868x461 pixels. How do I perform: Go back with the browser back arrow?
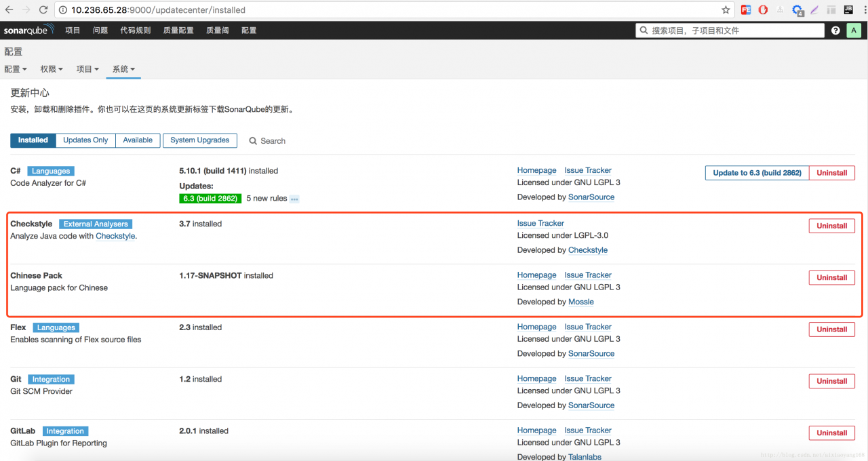pos(9,10)
